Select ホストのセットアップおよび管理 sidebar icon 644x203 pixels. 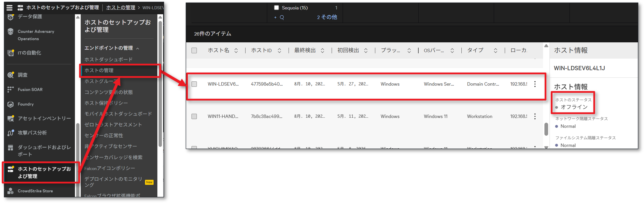pos(10,169)
